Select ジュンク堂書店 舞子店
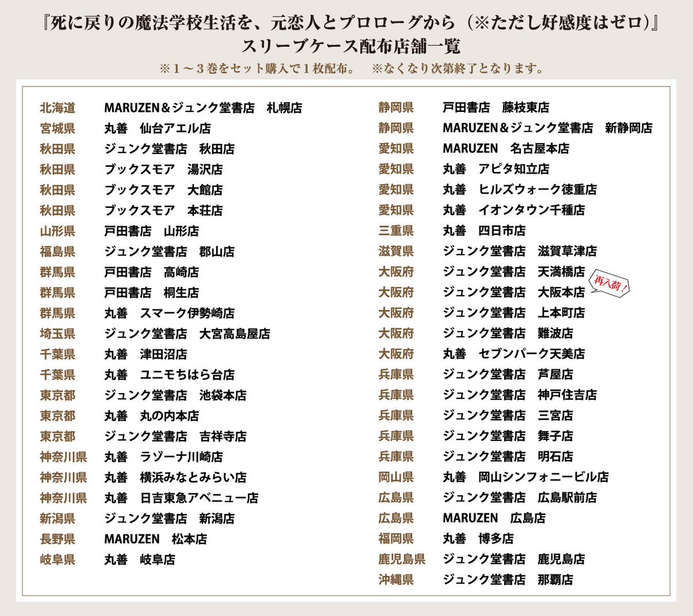The width and height of the screenshot is (693, 616). pos(508,436)
